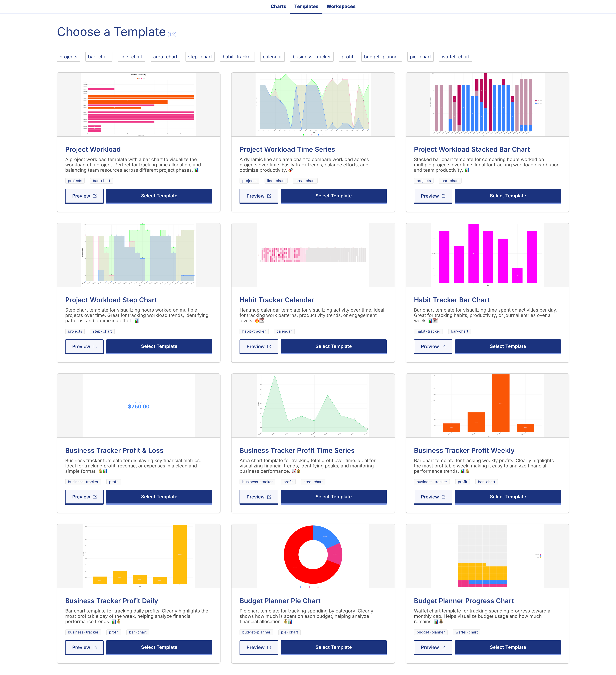
Task: Switch to the Charts tab
Action: pos(278,6)
